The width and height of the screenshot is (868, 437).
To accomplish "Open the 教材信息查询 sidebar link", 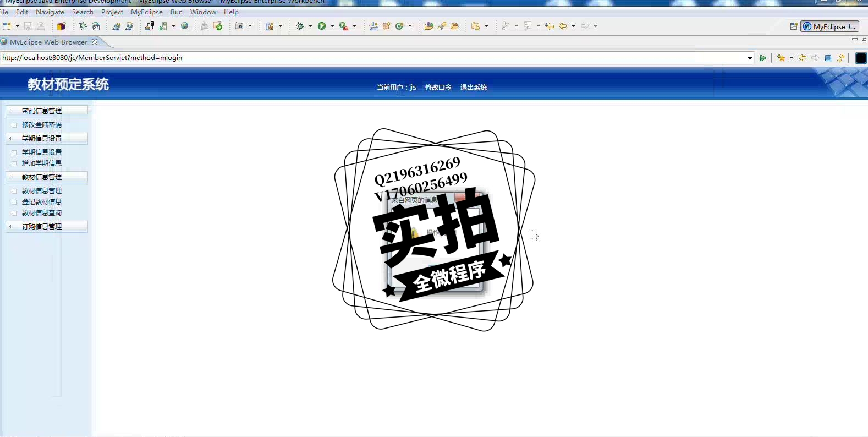I will pos(42,213).
